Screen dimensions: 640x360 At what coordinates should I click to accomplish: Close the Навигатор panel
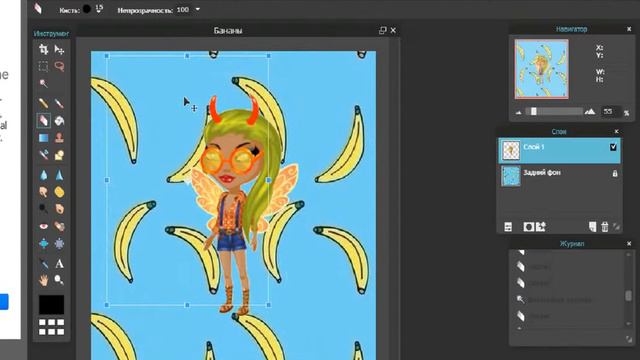point(629,29)
